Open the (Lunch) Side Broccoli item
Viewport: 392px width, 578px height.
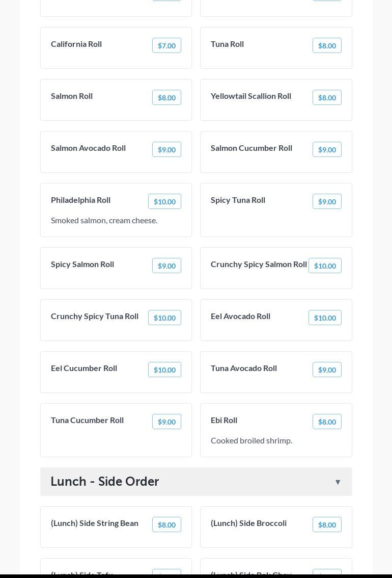249,523
